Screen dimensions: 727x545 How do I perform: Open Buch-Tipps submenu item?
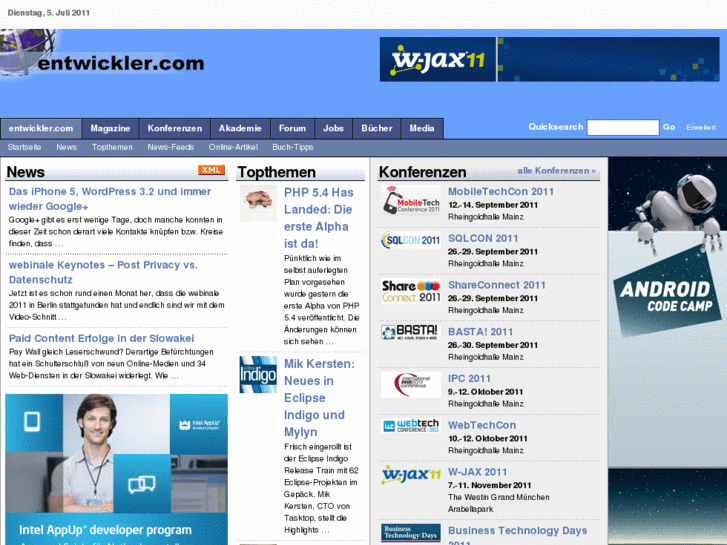(293, 147)
